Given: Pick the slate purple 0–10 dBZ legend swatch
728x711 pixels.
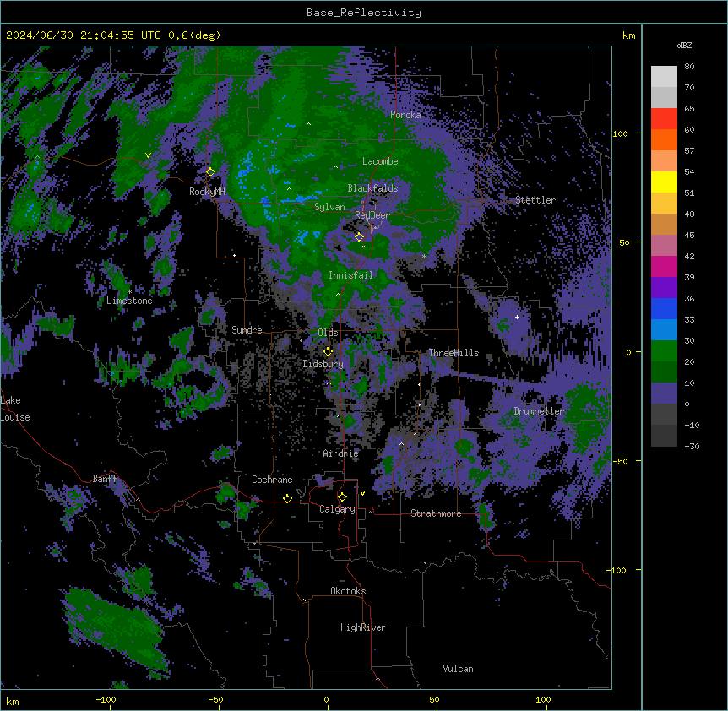Looking at the screenshot, I should click(664, 393).
